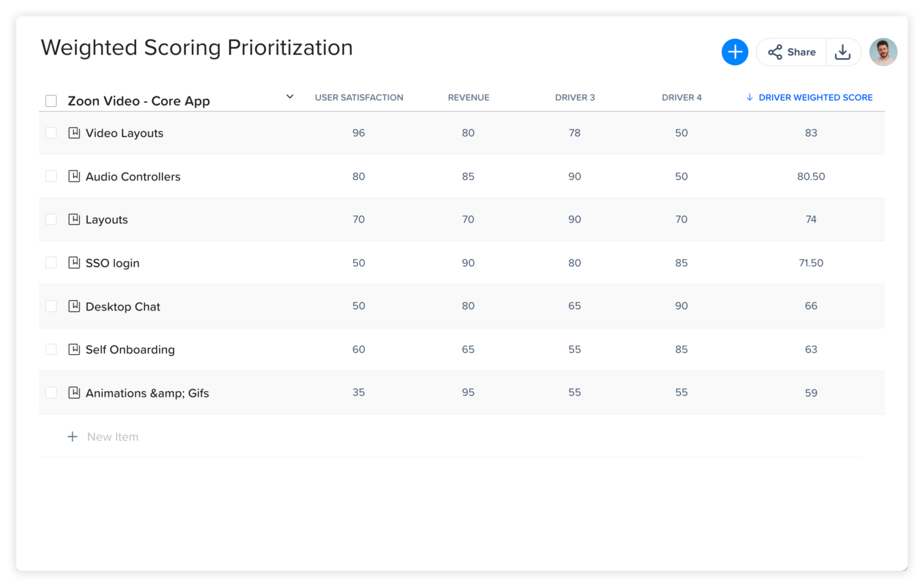Open the user profile avatar
This screenshot has width=924, height=587.
[883, 51]
